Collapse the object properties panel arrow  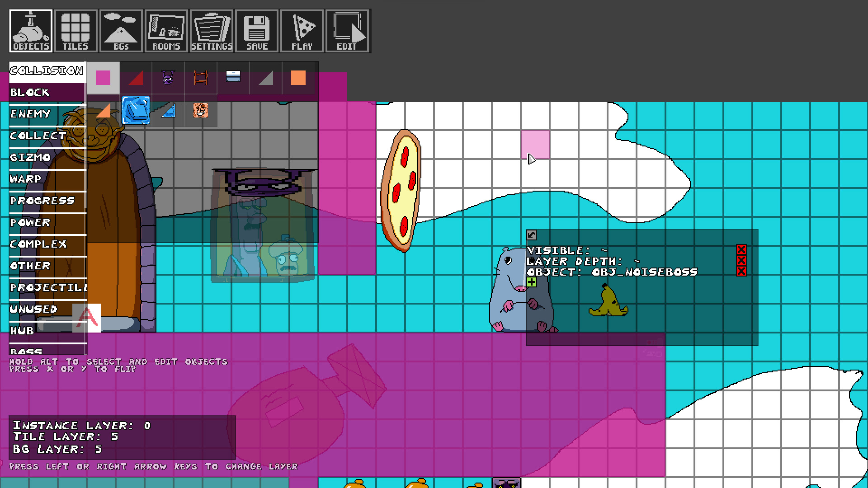tap(532, 235)
